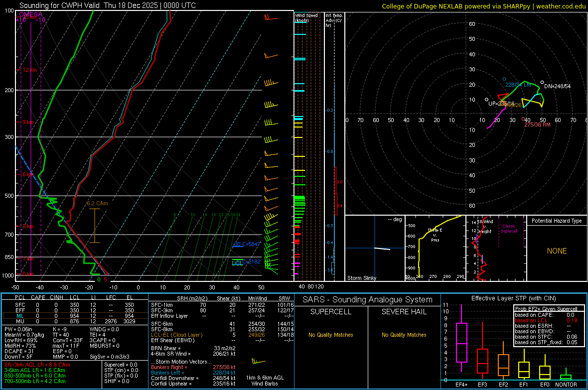
Task: Click the 275/38 RM hodograph label
Action: tap(537, 125)
